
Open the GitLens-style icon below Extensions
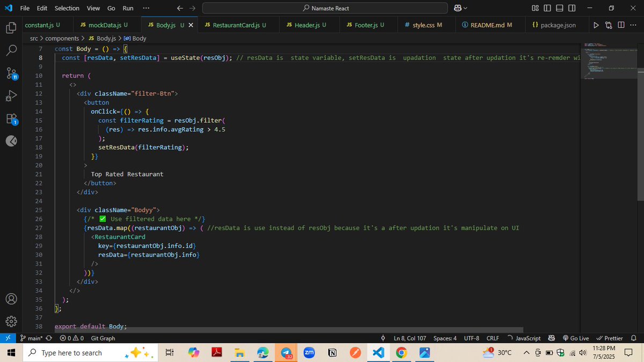11,141
